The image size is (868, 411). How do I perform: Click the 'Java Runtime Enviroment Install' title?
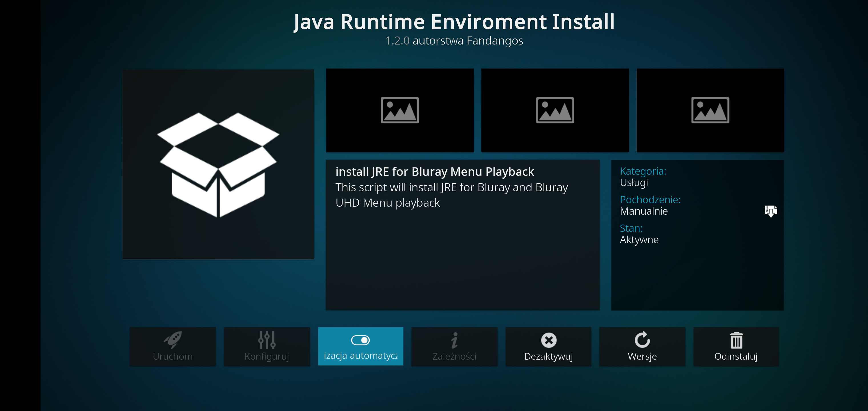tap(454, 22)
